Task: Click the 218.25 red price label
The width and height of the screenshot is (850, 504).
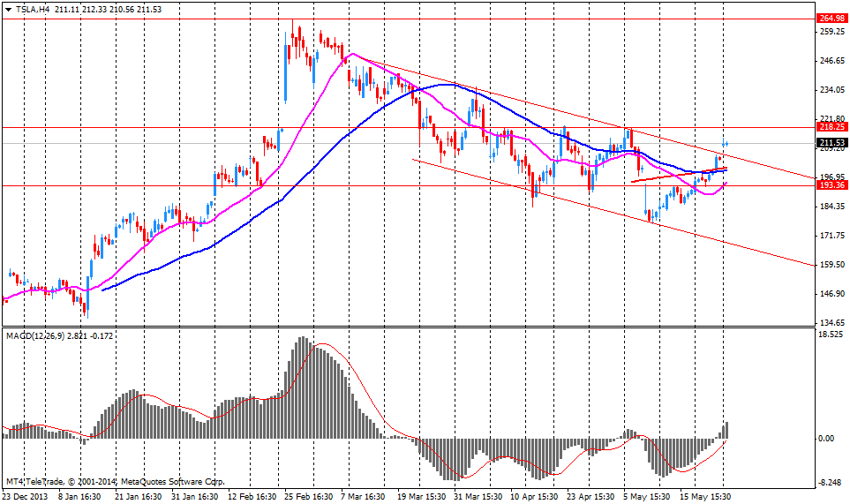Action: coord(831,127)
